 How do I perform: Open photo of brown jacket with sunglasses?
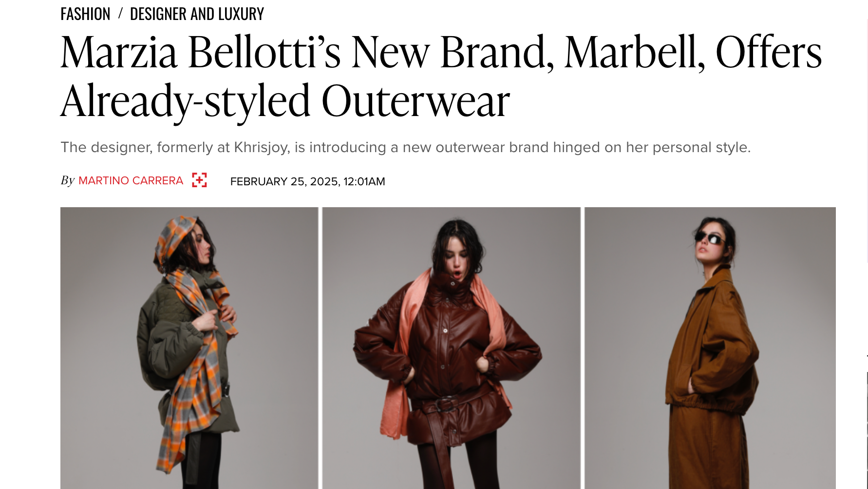tap(710, 348)
